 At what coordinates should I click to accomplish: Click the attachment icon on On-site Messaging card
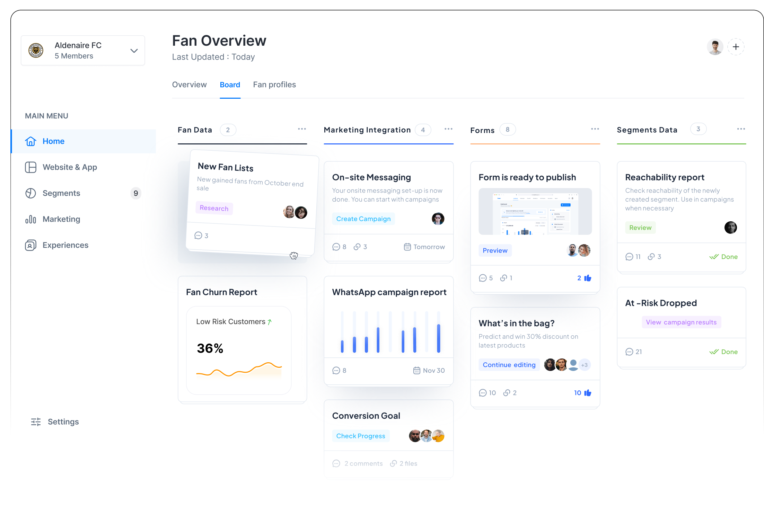(357, 247)
